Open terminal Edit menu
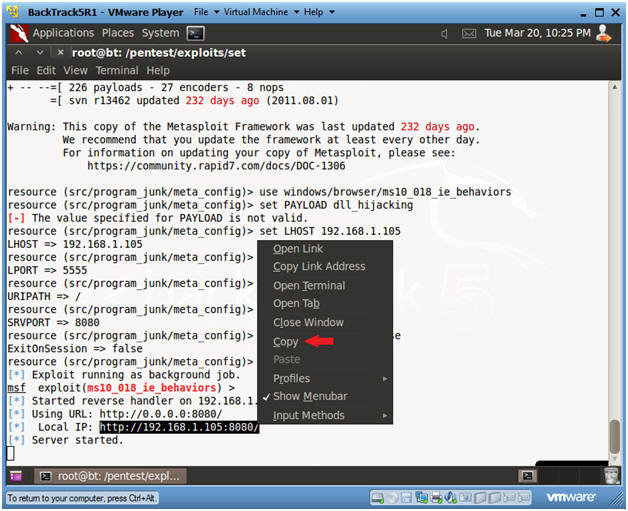 (x=46, y=70)
